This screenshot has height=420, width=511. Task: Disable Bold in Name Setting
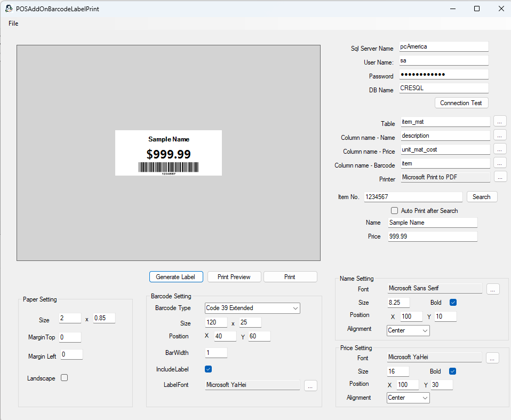point(453,303)
